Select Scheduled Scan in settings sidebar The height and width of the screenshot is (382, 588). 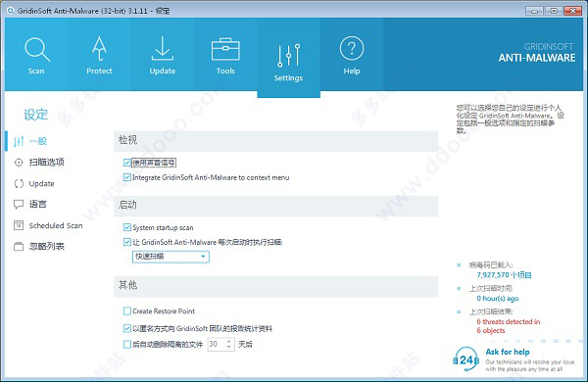(x=56, y=225)
